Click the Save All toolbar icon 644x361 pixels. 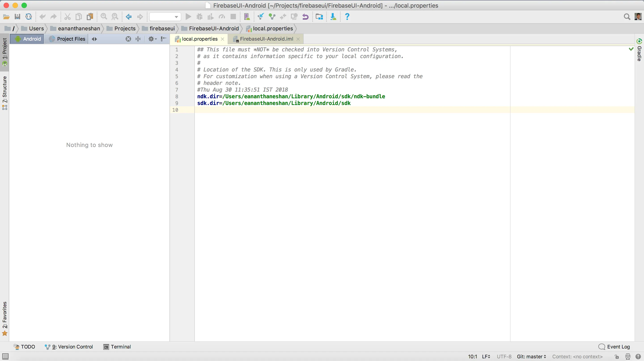point(17,17)
